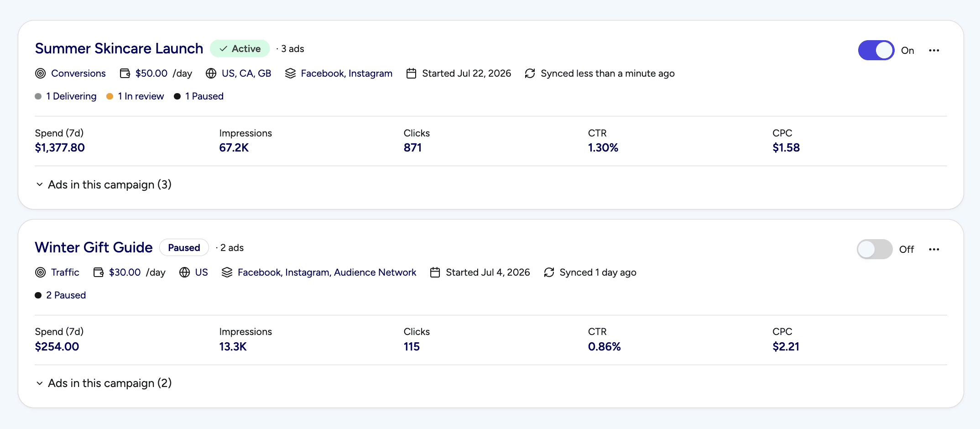Select the '2 Paused' status text

tap(66, 295)
